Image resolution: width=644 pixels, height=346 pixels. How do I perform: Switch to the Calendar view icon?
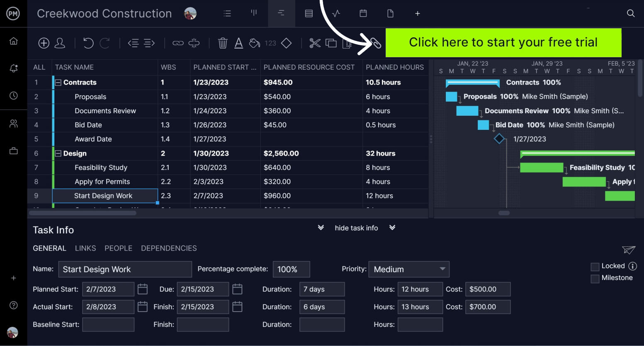coord(363,13)
